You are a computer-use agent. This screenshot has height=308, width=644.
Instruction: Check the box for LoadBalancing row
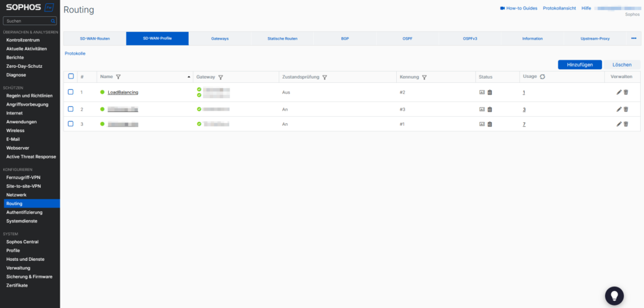click(x=71, y=92)
